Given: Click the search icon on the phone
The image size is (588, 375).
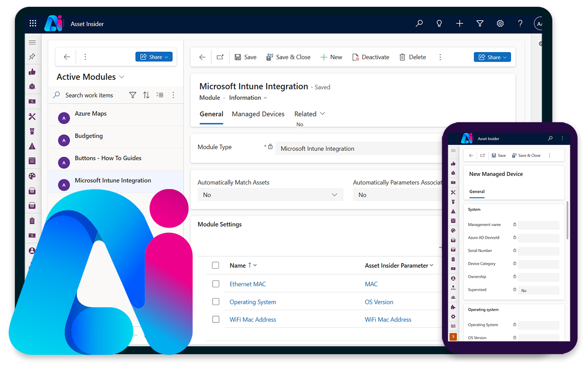Looking at the screenshot, I should pyautogui.click(x=550, y=138).
